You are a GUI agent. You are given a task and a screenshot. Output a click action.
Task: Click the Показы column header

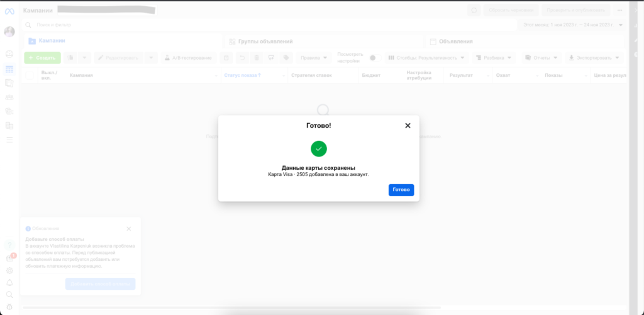[x=565, y=75]
